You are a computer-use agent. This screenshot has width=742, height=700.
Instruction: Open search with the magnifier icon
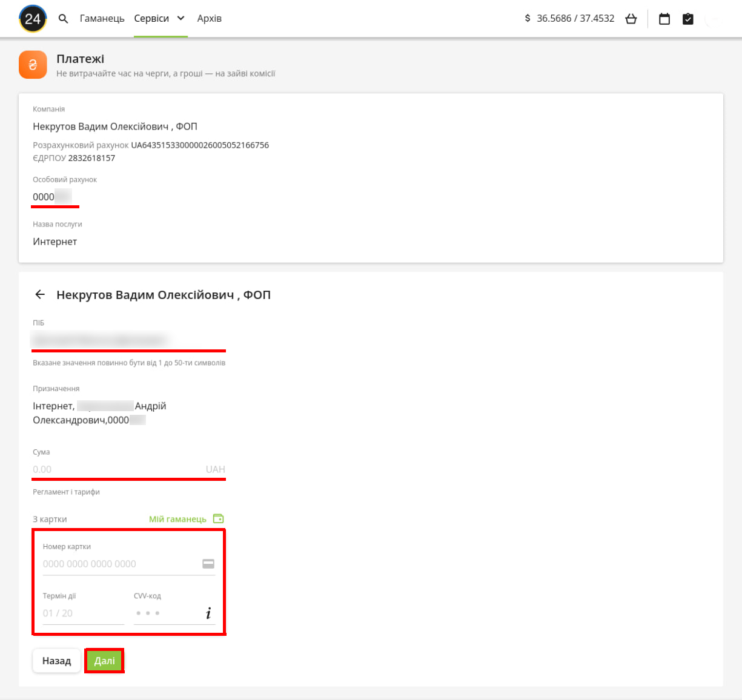click(63, 19)
